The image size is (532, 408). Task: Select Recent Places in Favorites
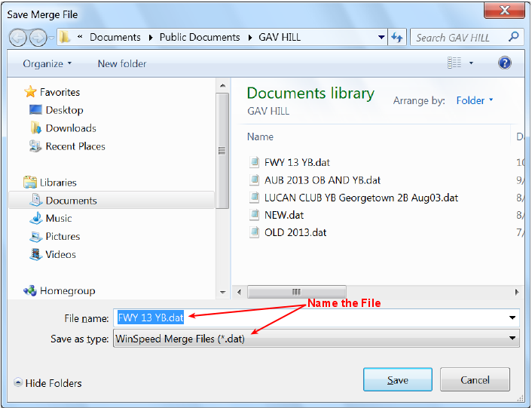75,146
